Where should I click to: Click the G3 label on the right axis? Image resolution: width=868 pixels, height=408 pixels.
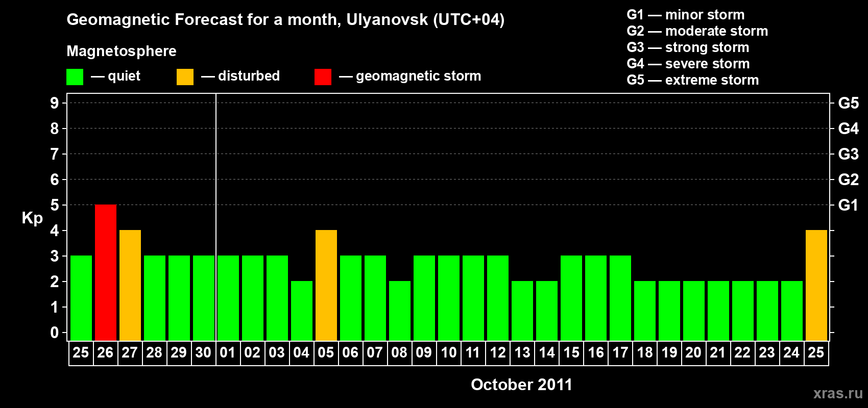pyautogui.click(x=849, y=154)
